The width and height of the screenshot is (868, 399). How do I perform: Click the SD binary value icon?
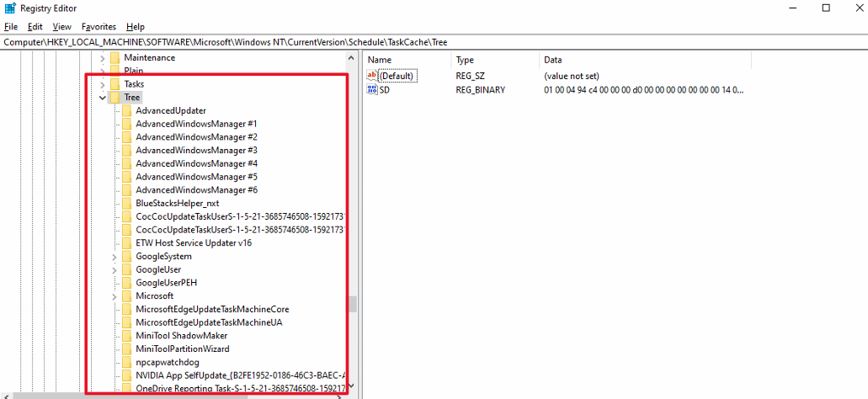tap(372, 90)
